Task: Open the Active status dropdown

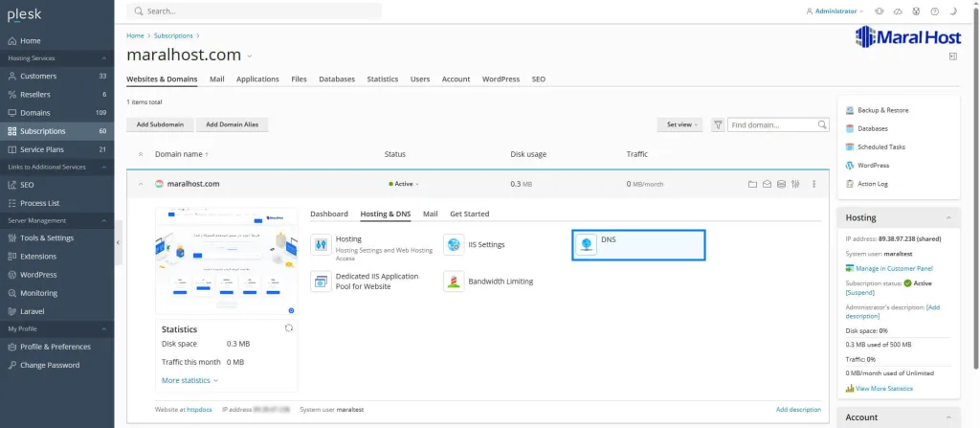Action: 403,184
